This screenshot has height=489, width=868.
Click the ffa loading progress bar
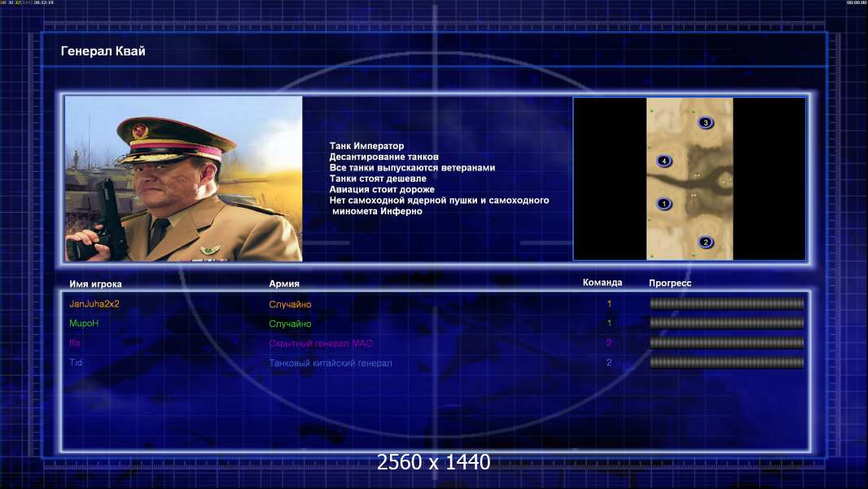point(726,343)
